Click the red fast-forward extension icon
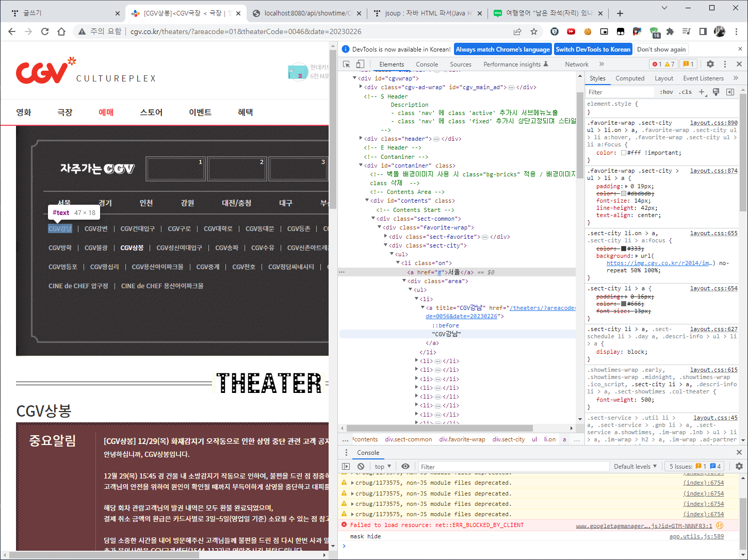The image size is (748, 560). coord(571,31)
